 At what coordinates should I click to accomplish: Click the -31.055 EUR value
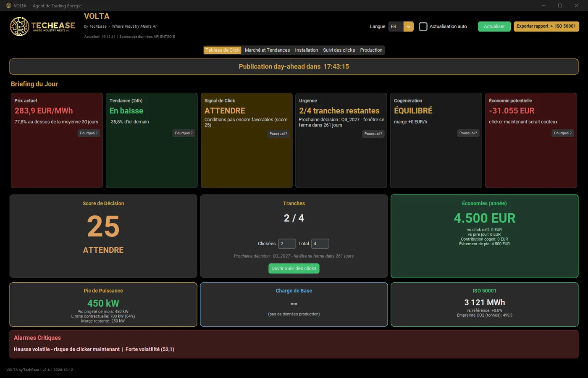pos(512,111)
